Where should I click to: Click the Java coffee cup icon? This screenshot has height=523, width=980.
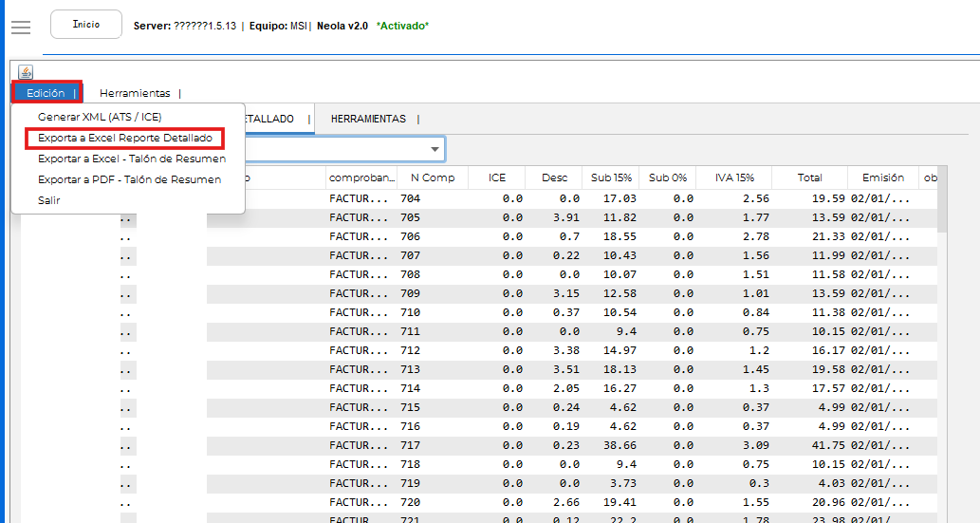tap(26, 72)
